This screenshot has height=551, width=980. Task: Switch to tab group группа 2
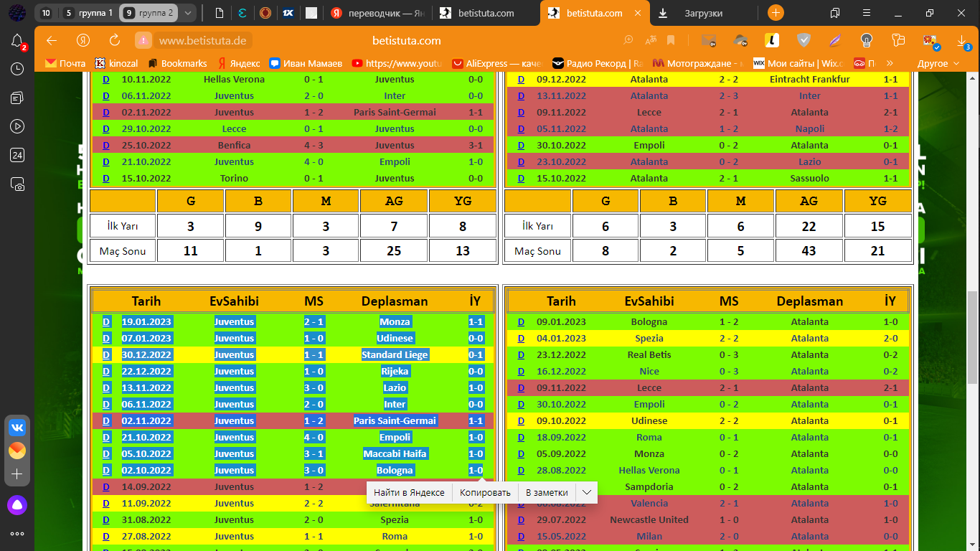click(149, 13)
